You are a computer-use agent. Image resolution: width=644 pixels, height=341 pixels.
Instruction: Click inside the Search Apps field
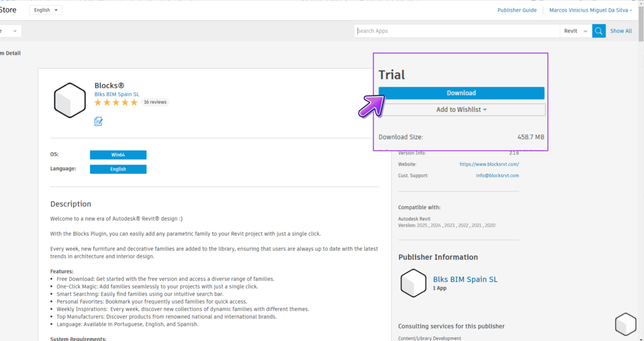click(x=457, y=31)
